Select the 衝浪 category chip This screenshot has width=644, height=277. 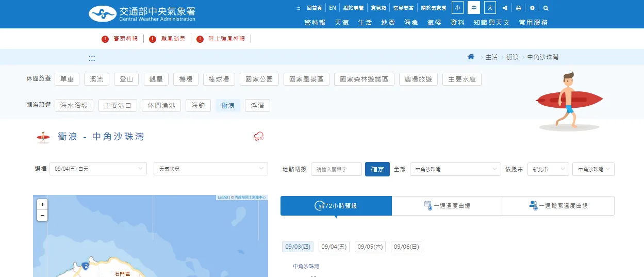pyautogui.click(x=228, y=106)
